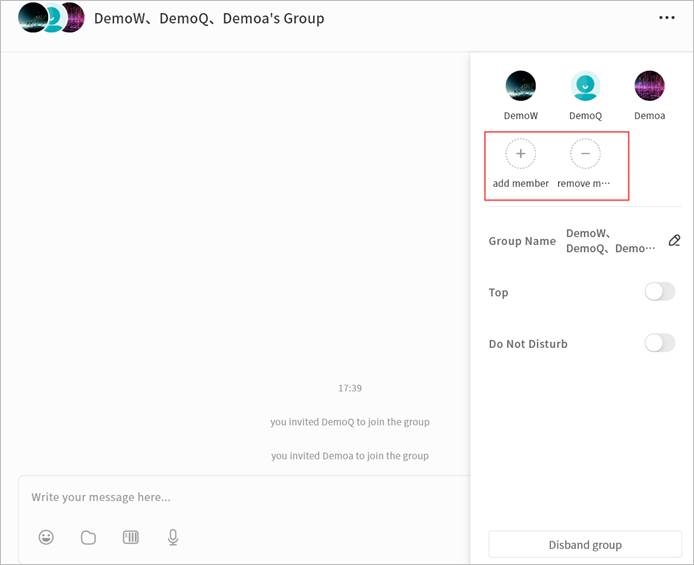Screen dimensions: 694x565
Task: Open the three-dot more options menu
Action: coord(667,18)
